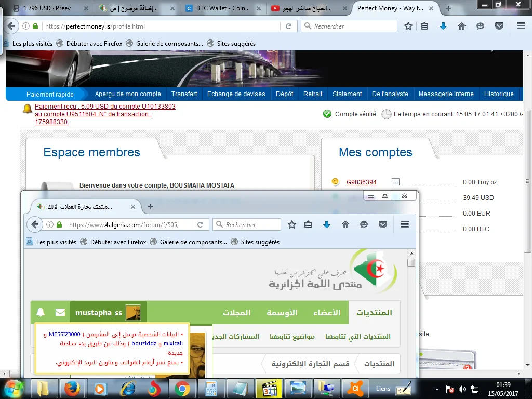Focus the Rechercher field in the Perfect Money window
The height and width of the screenshot is (399, 532).
(353, 26)
